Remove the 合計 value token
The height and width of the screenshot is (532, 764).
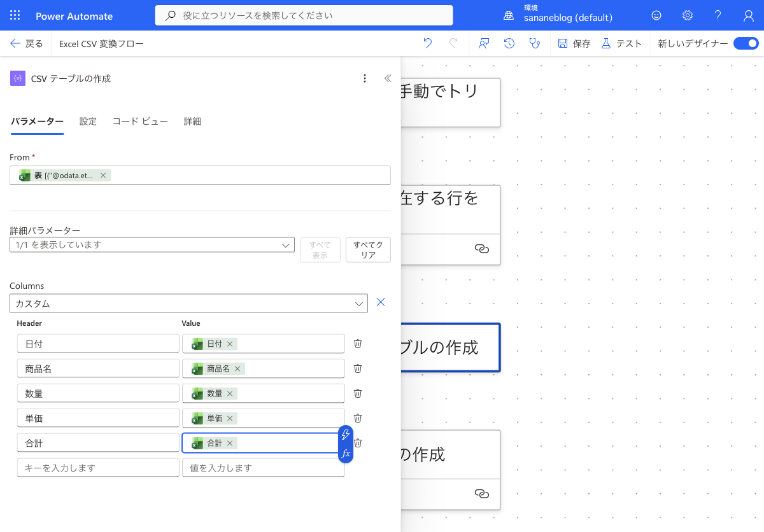pos(230,443)
